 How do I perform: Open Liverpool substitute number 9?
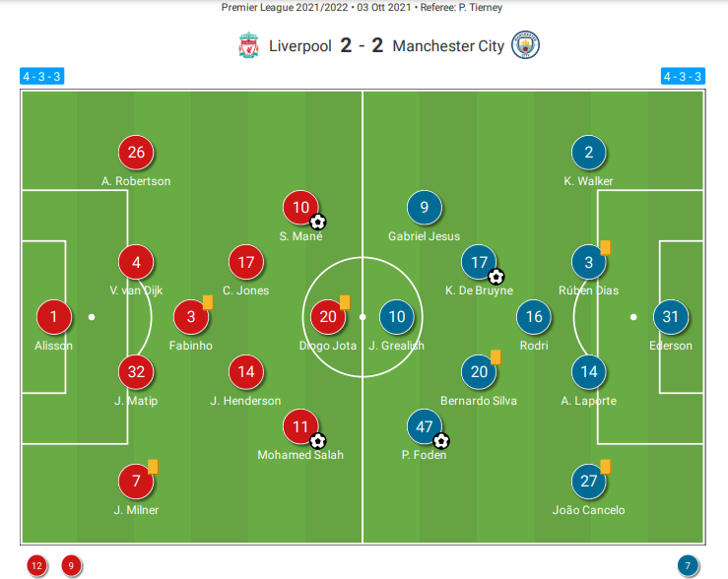[x=71, y=565]
